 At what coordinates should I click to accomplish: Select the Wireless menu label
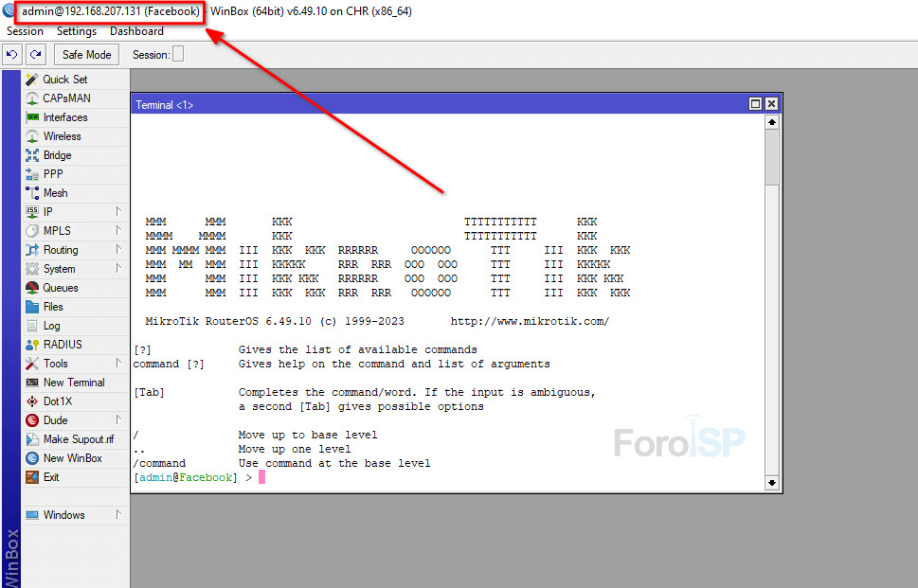[x=63, y=136]
